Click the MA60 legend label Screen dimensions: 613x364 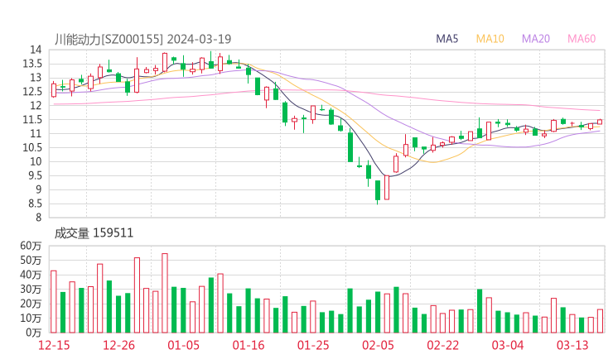click(x=582, y=39)
